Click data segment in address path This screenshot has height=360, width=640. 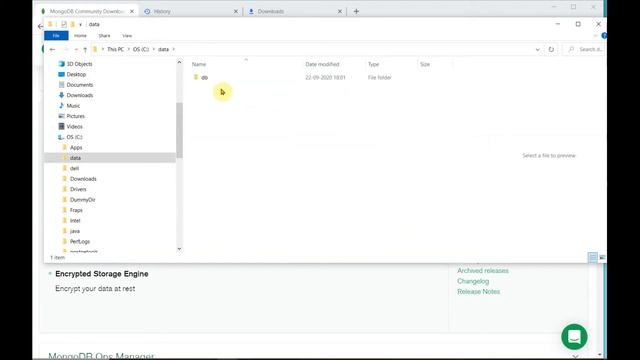click(x=163, y=49)
